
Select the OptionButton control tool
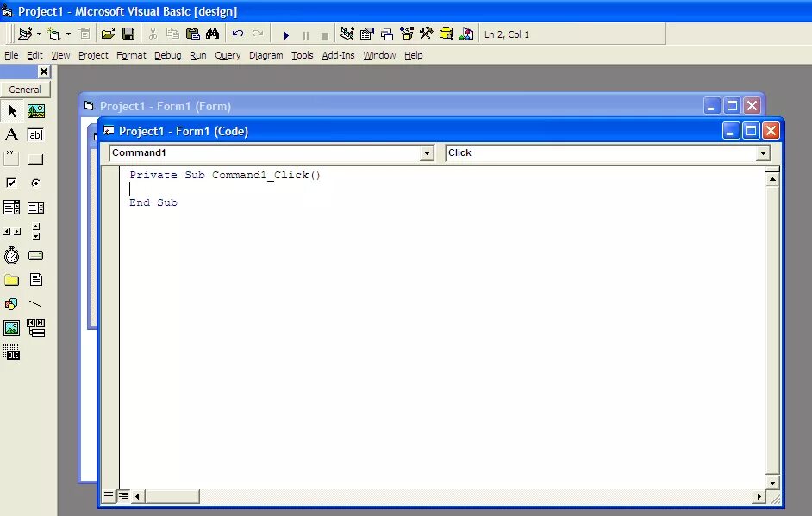click(x=35, y=183)
